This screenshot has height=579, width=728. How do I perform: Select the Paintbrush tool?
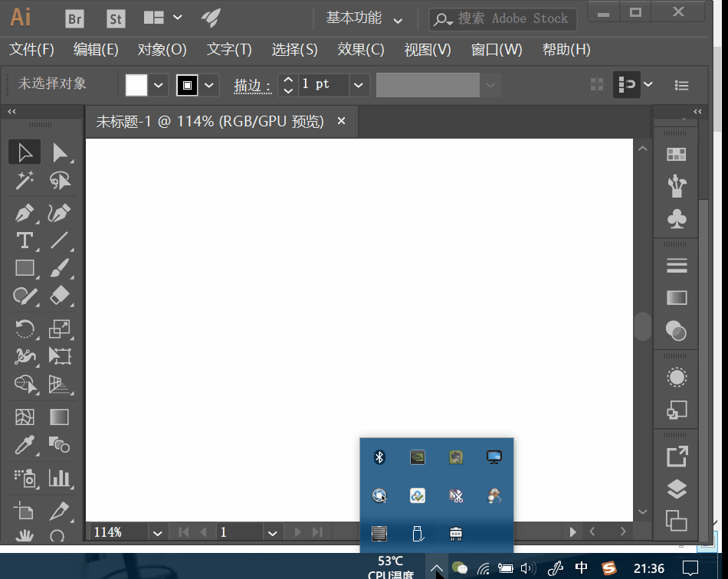[60, 268]
